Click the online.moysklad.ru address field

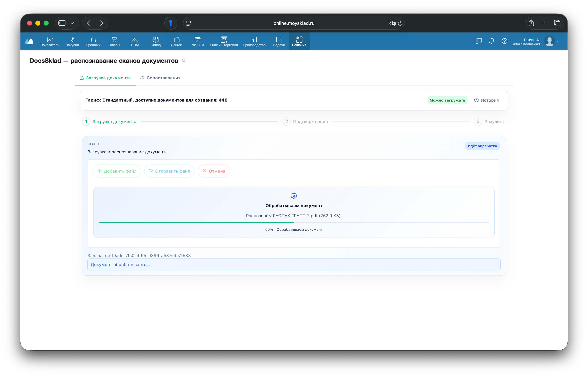click(294, 23)
